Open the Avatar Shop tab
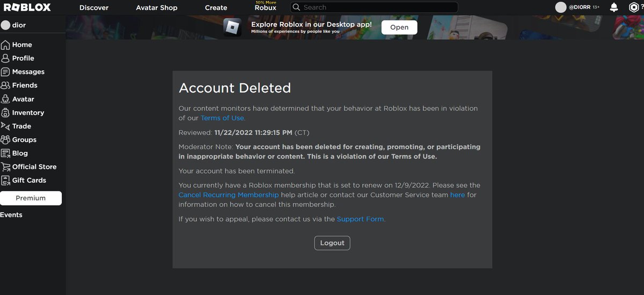This screenshot has width=644, height=295. [x=157, y=8]
